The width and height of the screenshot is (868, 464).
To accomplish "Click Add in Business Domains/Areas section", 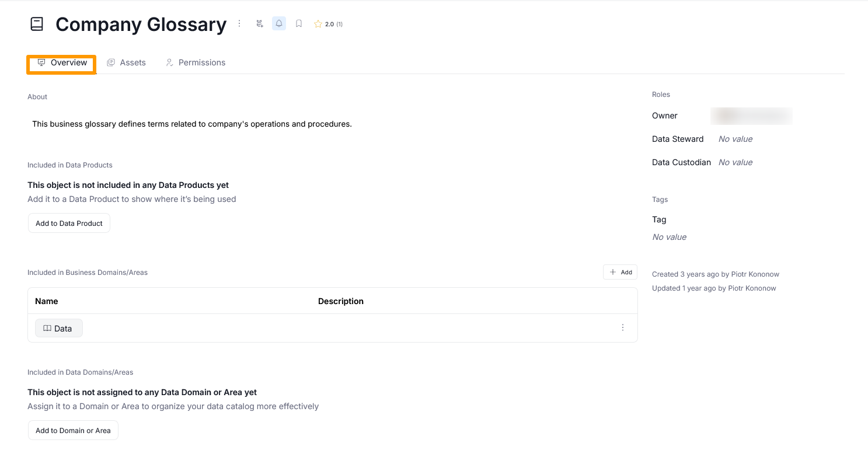I will [620, 273].
